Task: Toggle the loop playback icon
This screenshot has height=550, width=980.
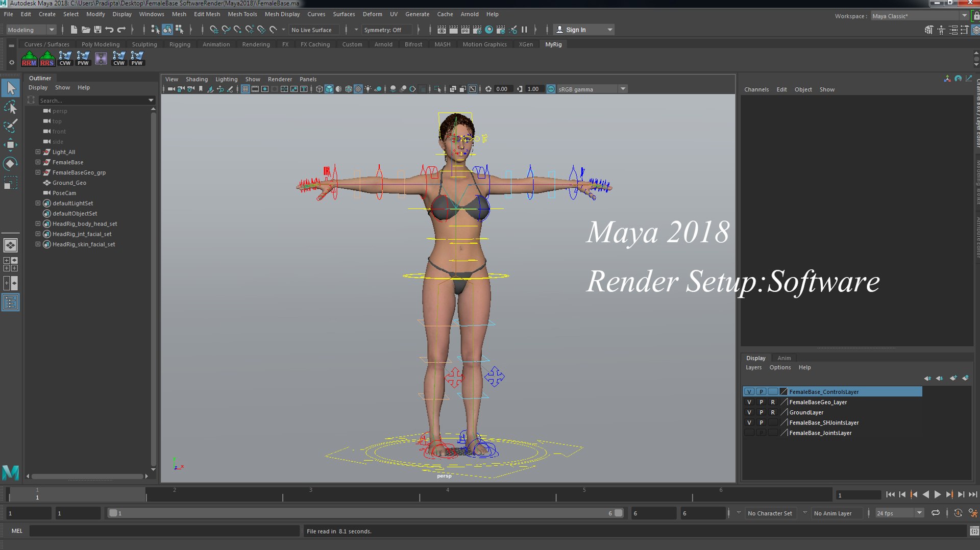Action: tap(935, 513)
